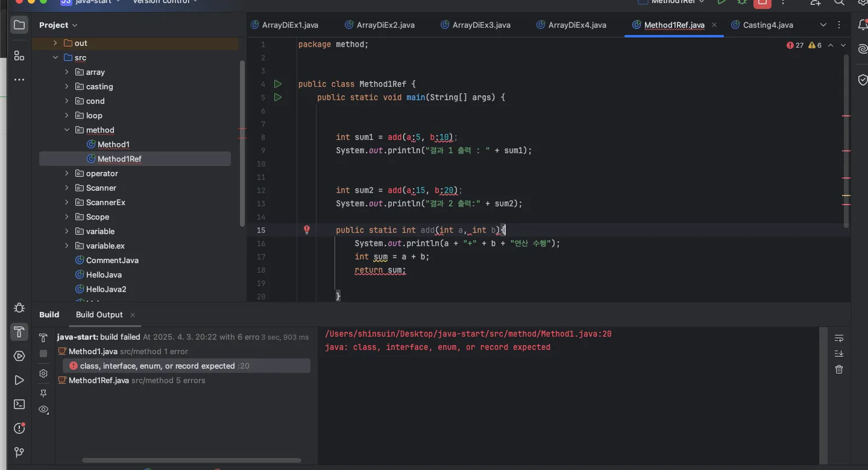Click the Rebuild hammer icon in Build toolbar

coord(43,338)
